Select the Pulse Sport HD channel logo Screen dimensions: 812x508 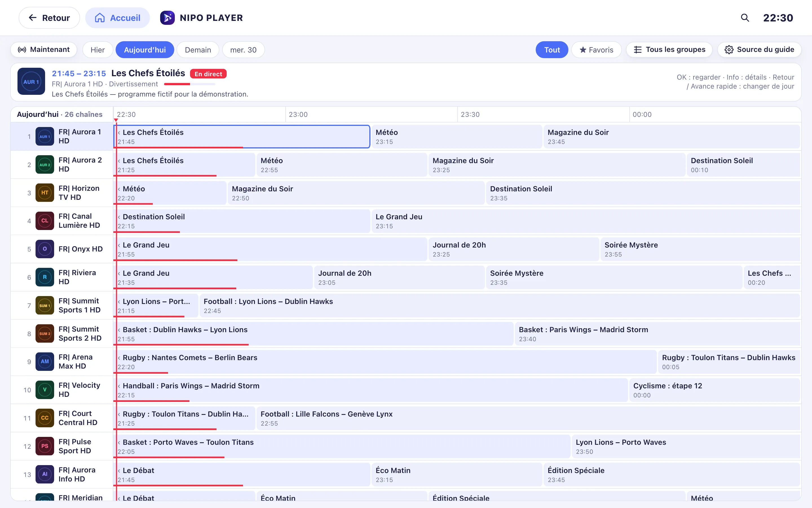tap(45, 446)
